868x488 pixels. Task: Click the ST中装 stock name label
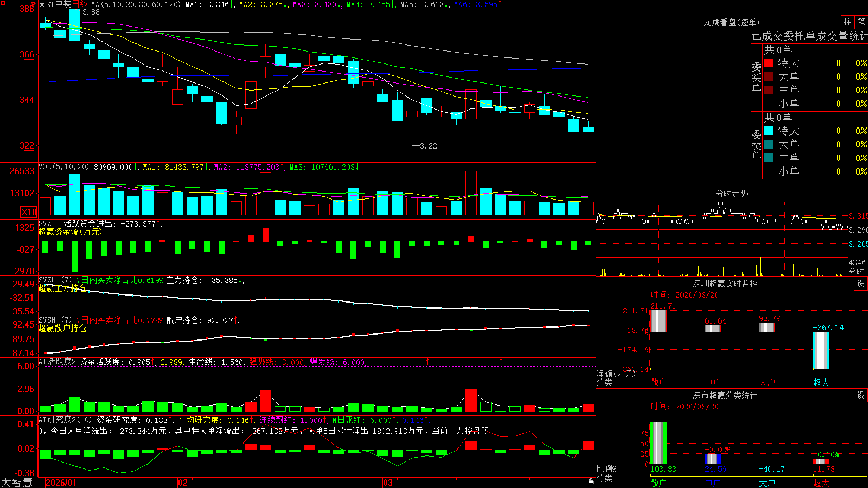59,4
